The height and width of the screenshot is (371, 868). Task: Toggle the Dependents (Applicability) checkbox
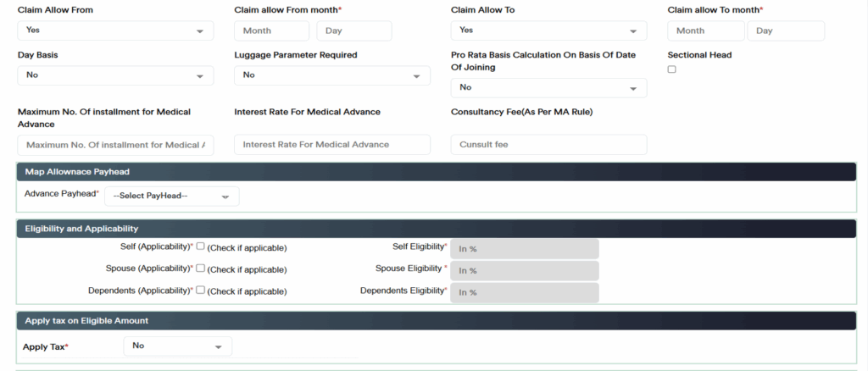[201, 291]
